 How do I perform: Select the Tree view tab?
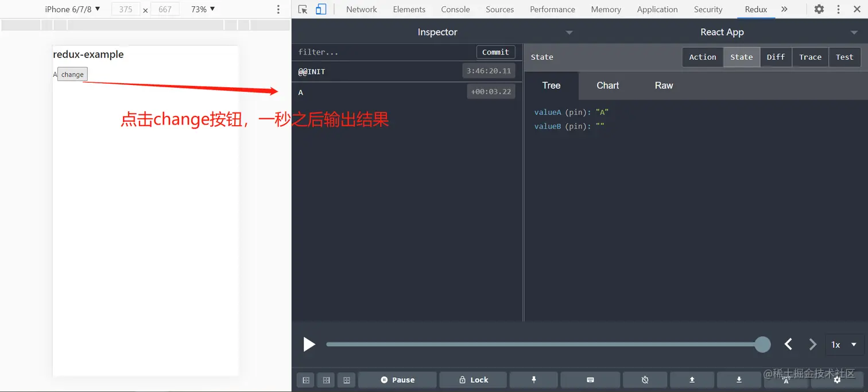coord(551,86)
